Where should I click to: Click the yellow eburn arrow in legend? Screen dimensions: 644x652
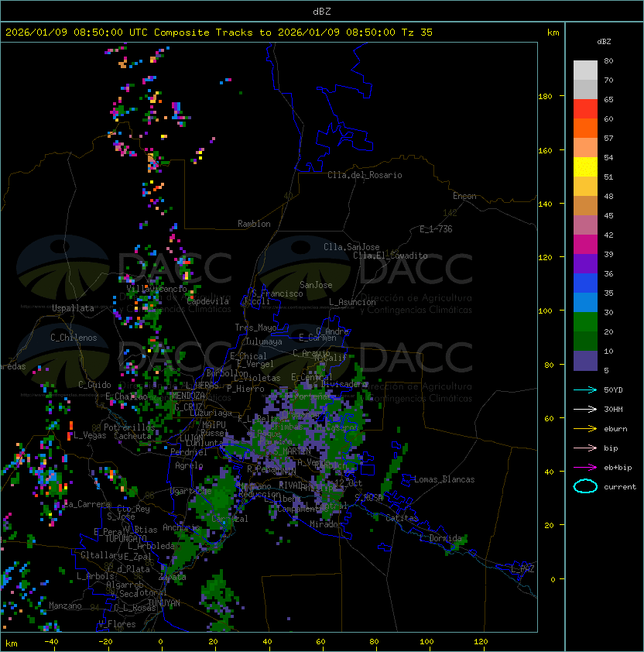click(x=585, y=429)
